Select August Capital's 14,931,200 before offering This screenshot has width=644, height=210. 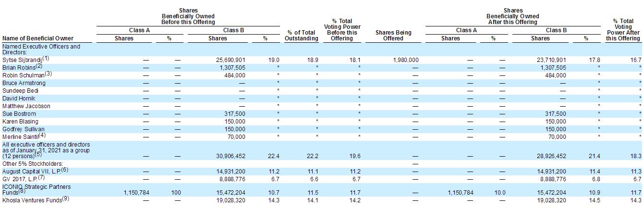pyautogui.click(x=231, y=172)
